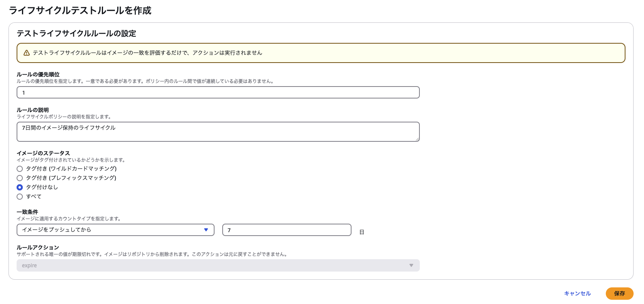Click the イメージのステータス section label
The height and width of the screenshot is (304, 644).
tap(43, 153)
